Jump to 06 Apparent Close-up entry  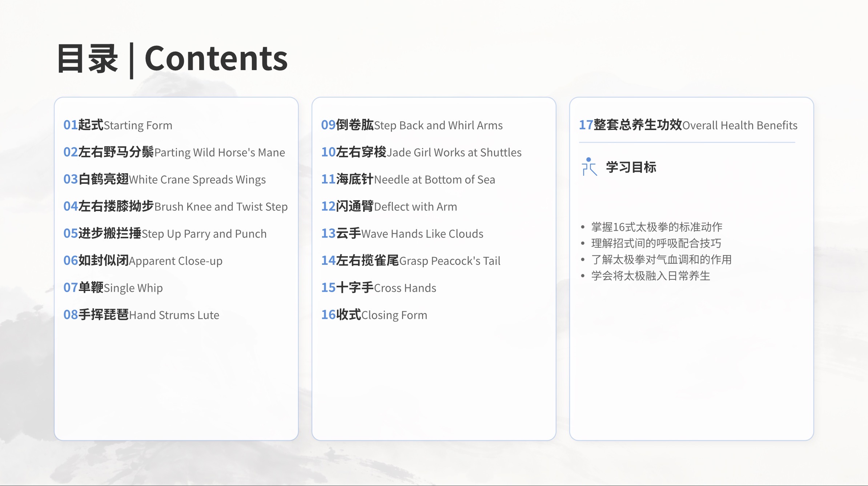point(142,261)
